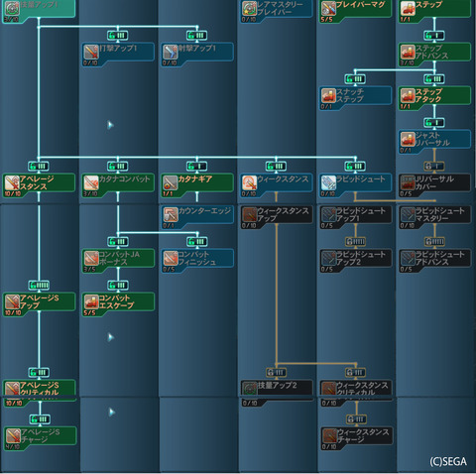Click the unlock badge above コンバットエスケープ

118,285
